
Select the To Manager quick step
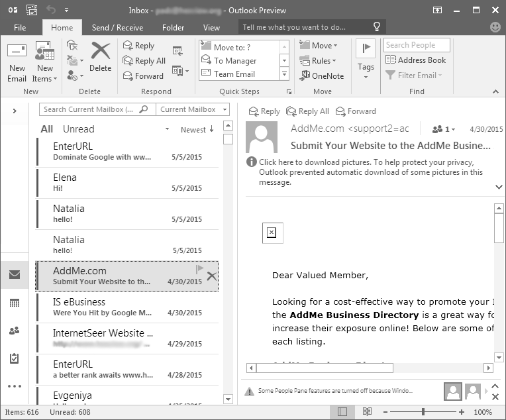click(239, 61)
